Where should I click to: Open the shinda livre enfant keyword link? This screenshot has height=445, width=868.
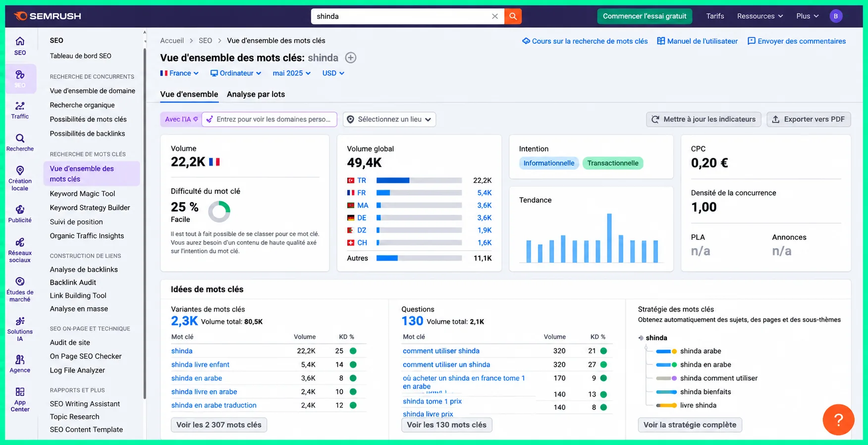pyautogui.click(x=200, y=365)
